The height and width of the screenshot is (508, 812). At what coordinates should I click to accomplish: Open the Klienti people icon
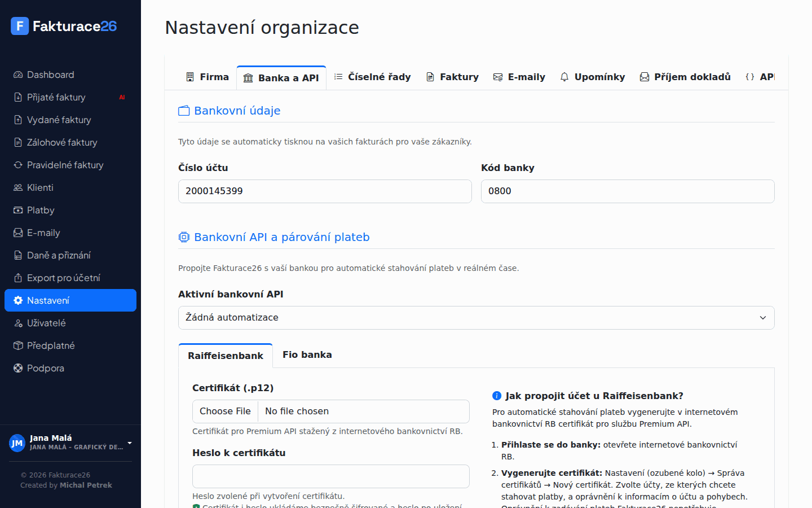point(18,187)
